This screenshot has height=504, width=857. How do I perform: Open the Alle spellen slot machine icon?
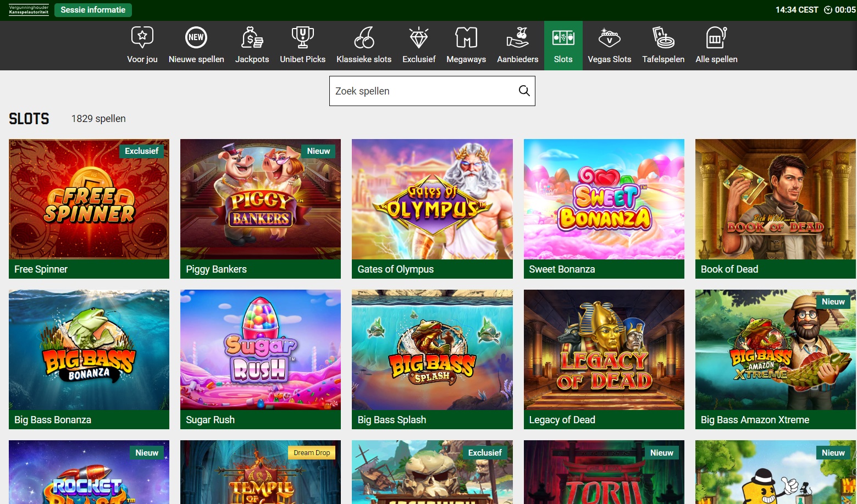pos(716,37)
